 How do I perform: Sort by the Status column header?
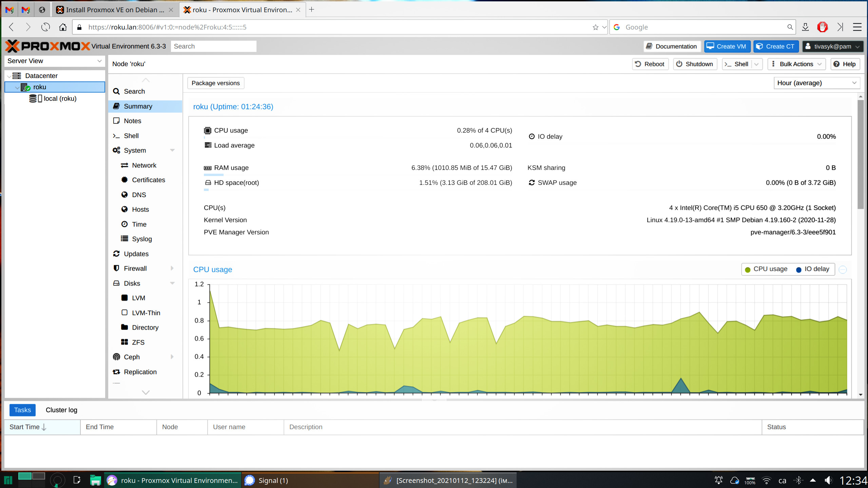(812, 427)
